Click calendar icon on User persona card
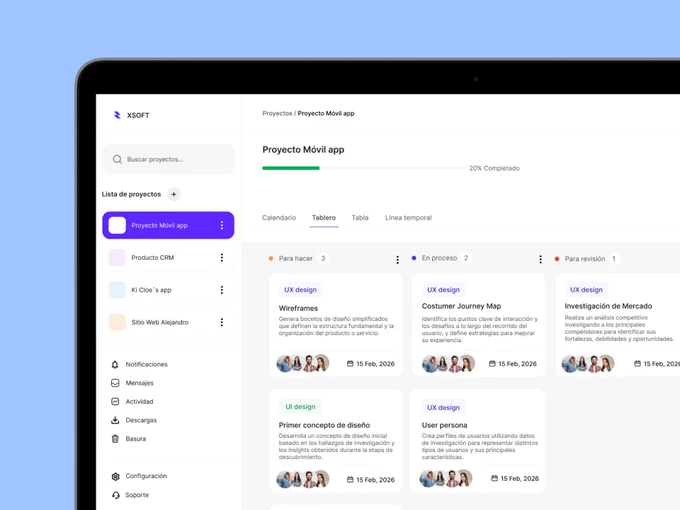Viewport: 680px width, 510px height. click(x=494, y=478)
